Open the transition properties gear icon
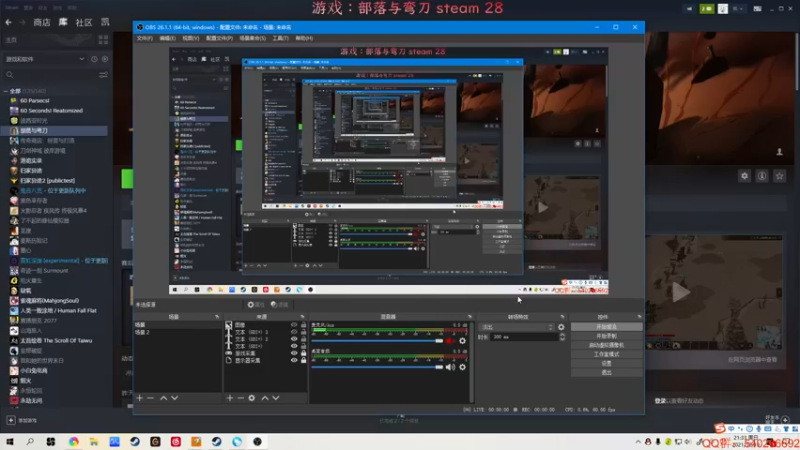Viewport: 800px width, 450px height. tap(561, 327)
